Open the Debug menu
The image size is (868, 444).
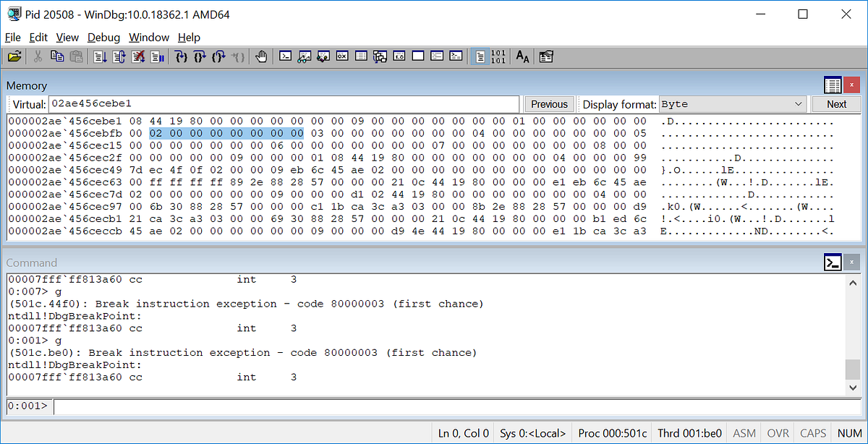(103, 37)
